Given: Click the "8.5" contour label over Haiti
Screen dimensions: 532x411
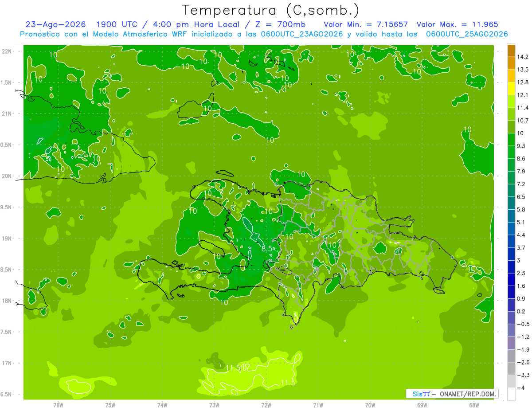Looking at the screenshot, I should pyautogui.click(x=268, y=249).
